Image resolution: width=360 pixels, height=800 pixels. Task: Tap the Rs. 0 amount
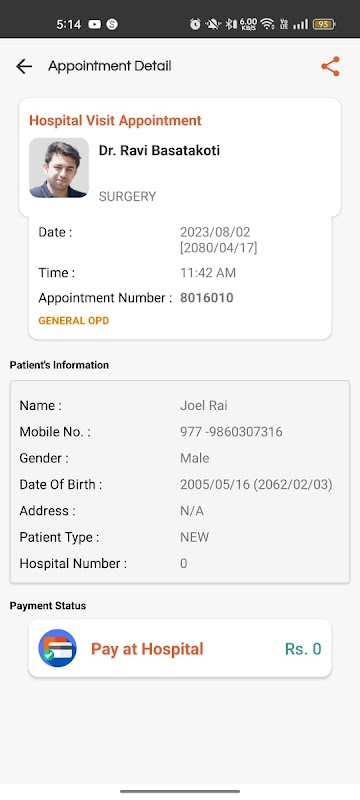(x=303, y=649)
